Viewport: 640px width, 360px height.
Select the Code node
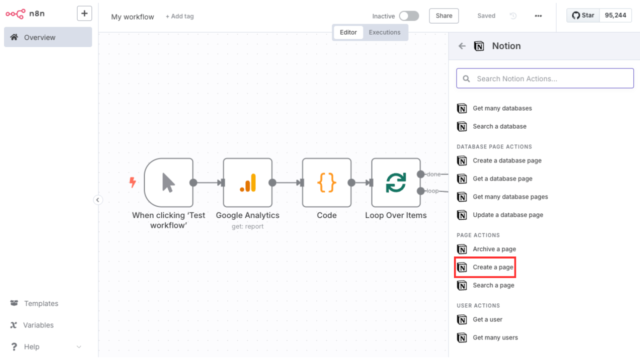pyautogui.click(x=327, y=182)
